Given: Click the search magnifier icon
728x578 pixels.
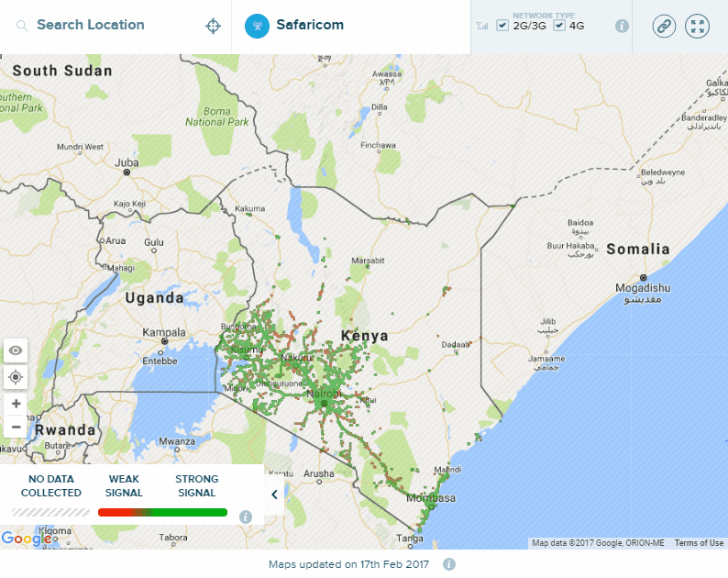Looking at the screenshot, I should pyautogui.click(x=22, y=26).
